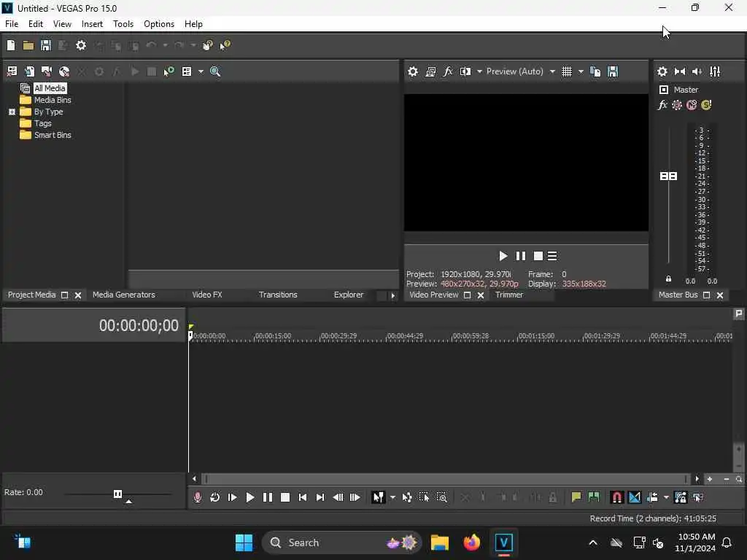The width and height of the screenshot is (747, 560).
Task: Copy snapshot to clipboard icon in preview
Action: click(x=595, y=71)
